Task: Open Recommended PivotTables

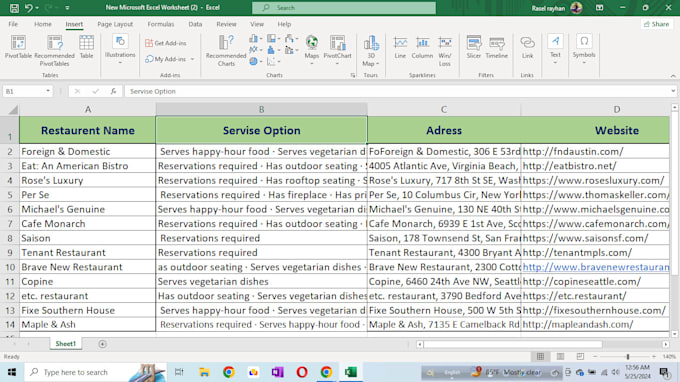Action: (x=54, y=51)
